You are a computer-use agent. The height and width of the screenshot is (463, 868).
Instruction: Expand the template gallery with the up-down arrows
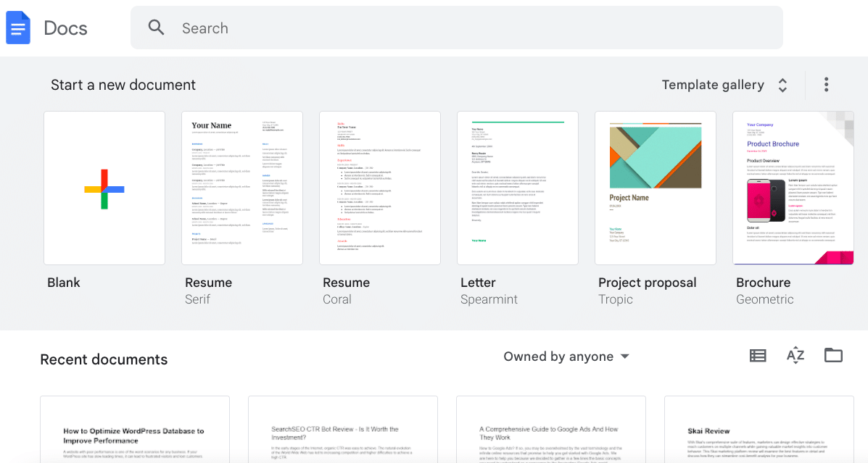click(782, 85)
